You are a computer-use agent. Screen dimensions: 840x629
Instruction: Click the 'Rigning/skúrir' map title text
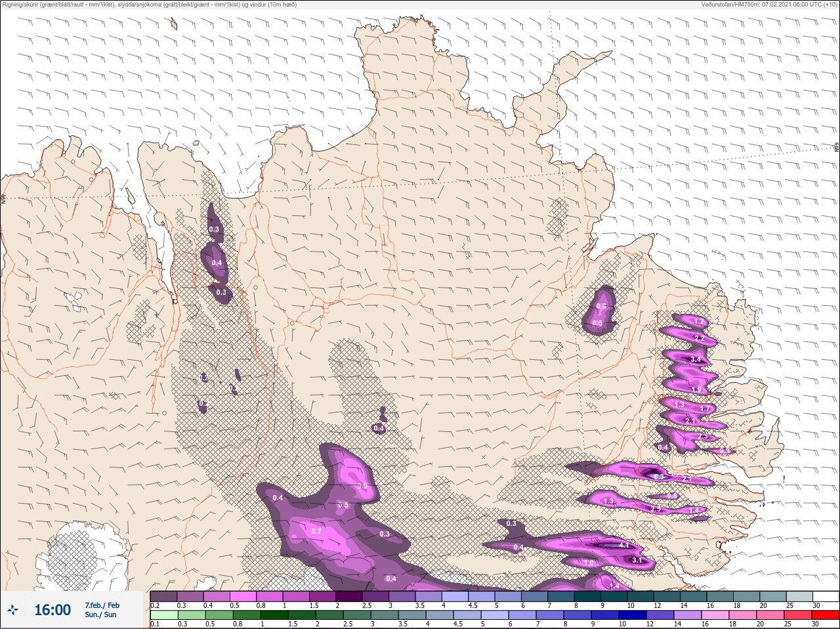25,5
